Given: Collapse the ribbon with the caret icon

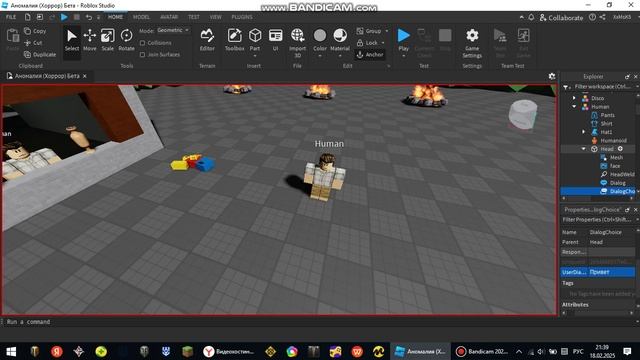Looking at the screenshot, I should click(522, 17).
